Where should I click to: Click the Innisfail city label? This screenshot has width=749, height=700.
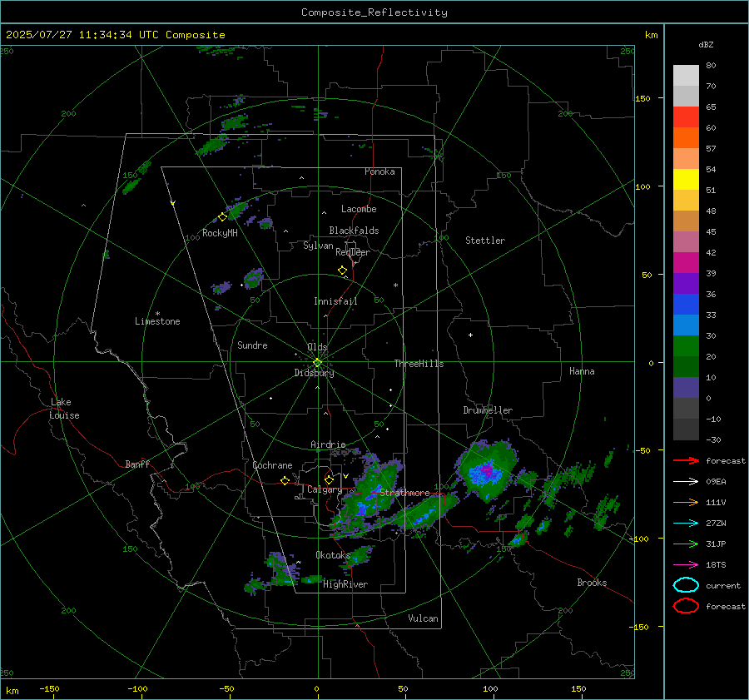[x=335, y=301]
